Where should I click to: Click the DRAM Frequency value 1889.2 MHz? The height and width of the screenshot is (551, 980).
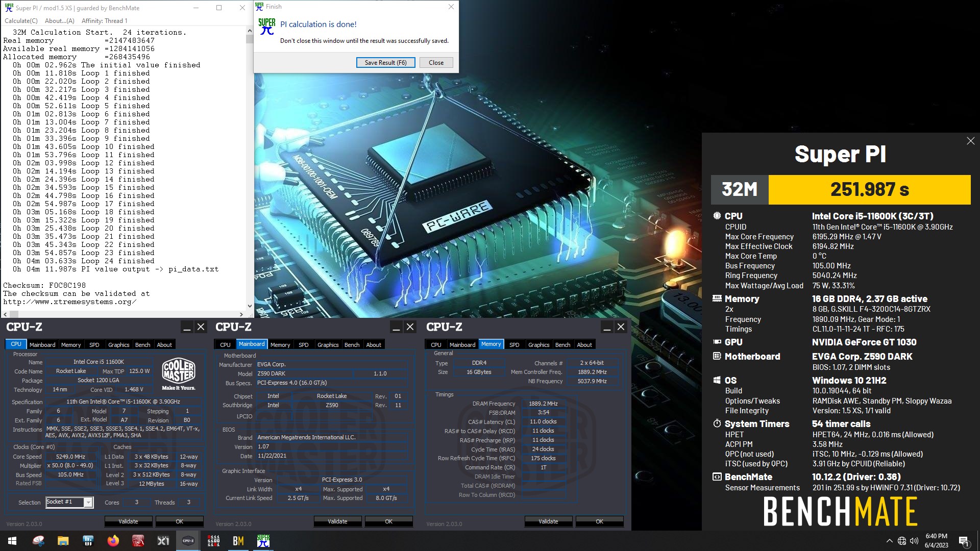click(x=543, y=404)
